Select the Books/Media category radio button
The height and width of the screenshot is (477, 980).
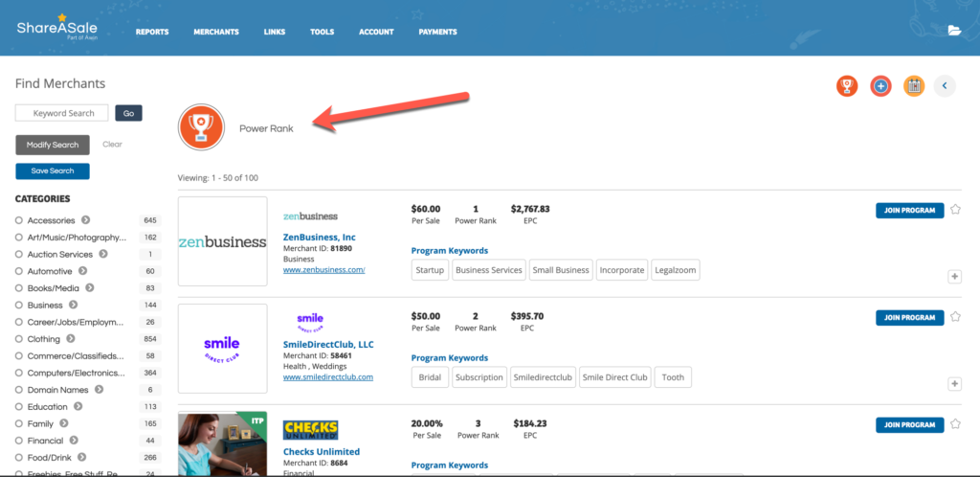19,288
